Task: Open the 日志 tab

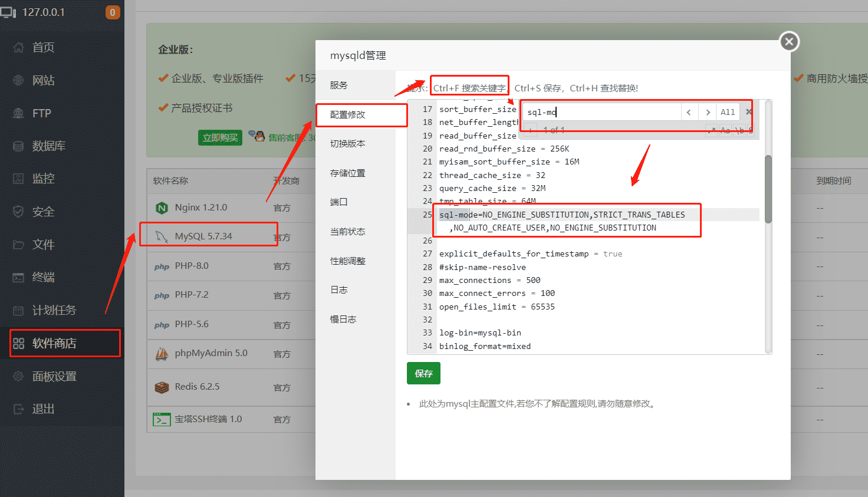Action: click(x=356, y=289)
